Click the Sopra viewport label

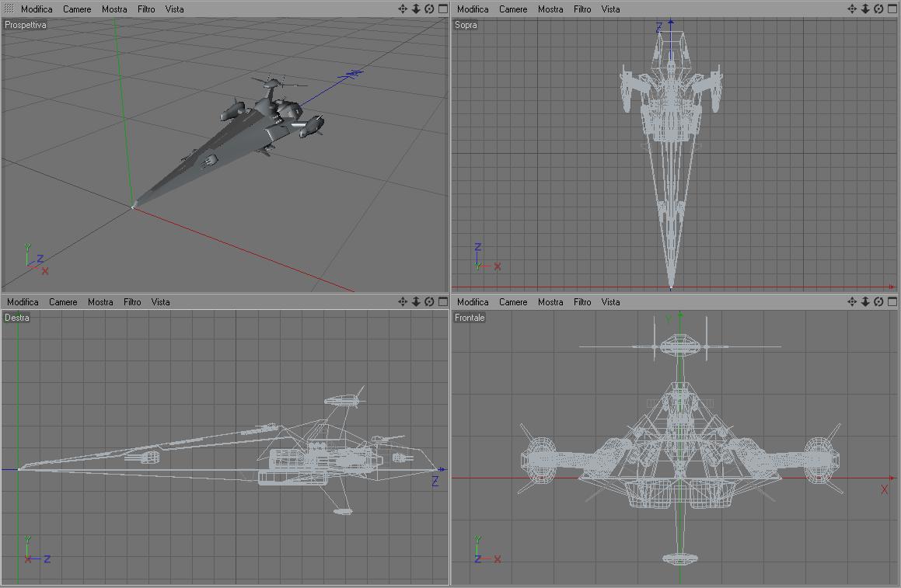coord(466,25)
